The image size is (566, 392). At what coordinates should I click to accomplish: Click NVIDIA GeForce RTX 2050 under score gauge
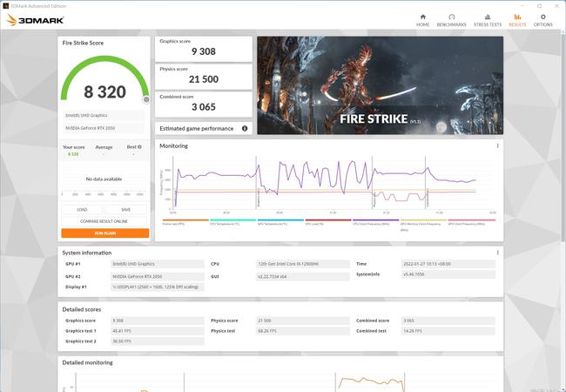[104, 128]
